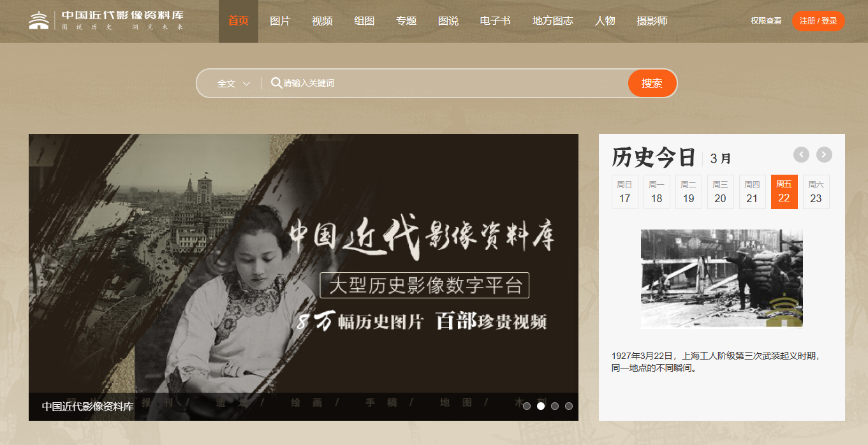
Task: Go to previous date range arrow
Action: click(801, 154)
